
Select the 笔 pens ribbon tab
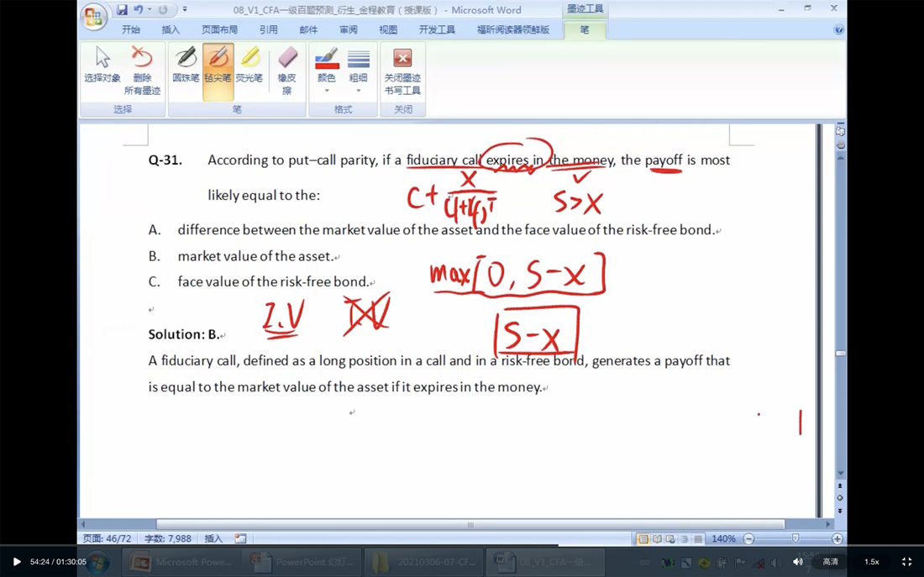coord(584,29)
